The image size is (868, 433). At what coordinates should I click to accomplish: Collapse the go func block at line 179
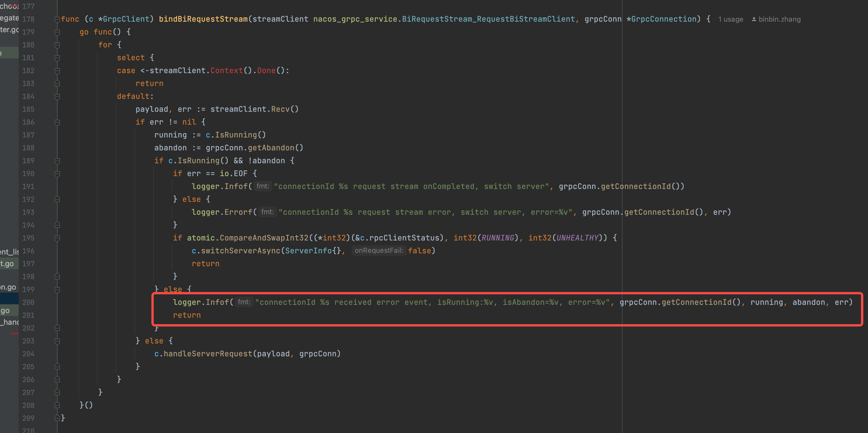coord(57,32)
